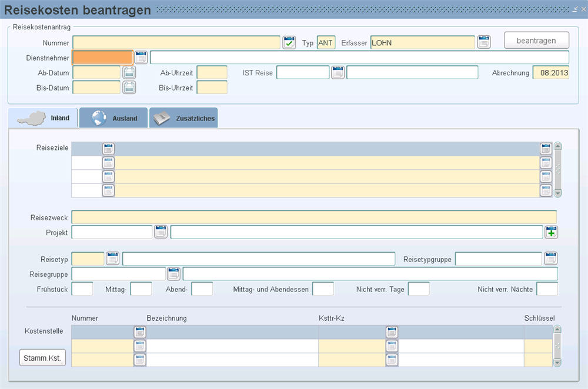The height and width of the screenshot is (389, 588).
Task: Click the green plus icon beside Projekt
Action: pos(551,233)
